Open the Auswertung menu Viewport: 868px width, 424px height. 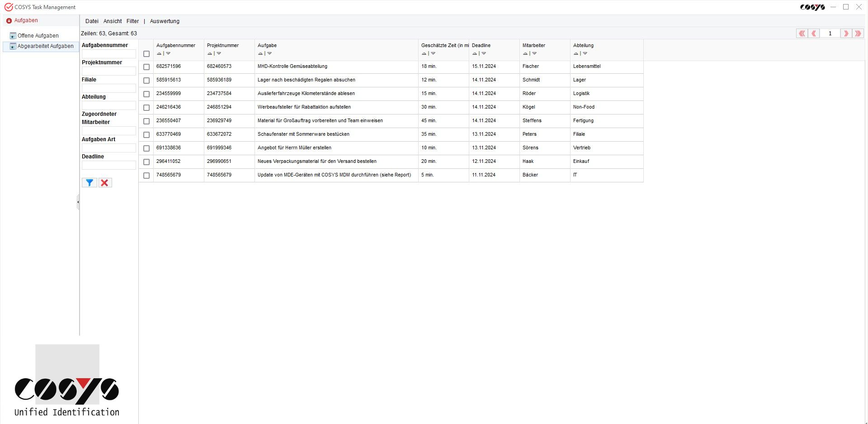point(165,21)
